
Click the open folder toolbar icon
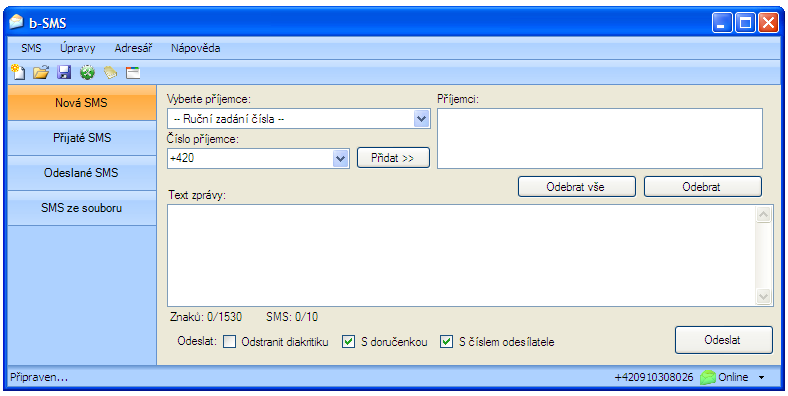point(41,73)
